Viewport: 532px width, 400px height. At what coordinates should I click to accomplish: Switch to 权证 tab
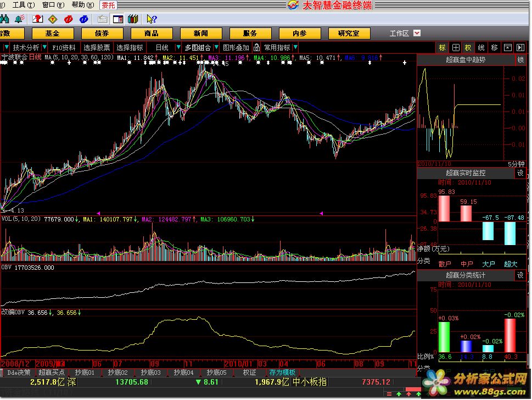[x=249, y=373]
